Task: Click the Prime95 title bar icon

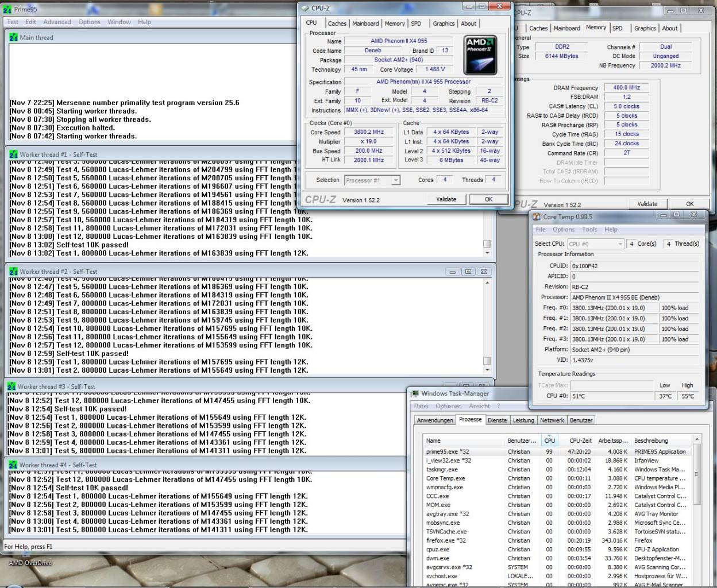Action: 7,9
